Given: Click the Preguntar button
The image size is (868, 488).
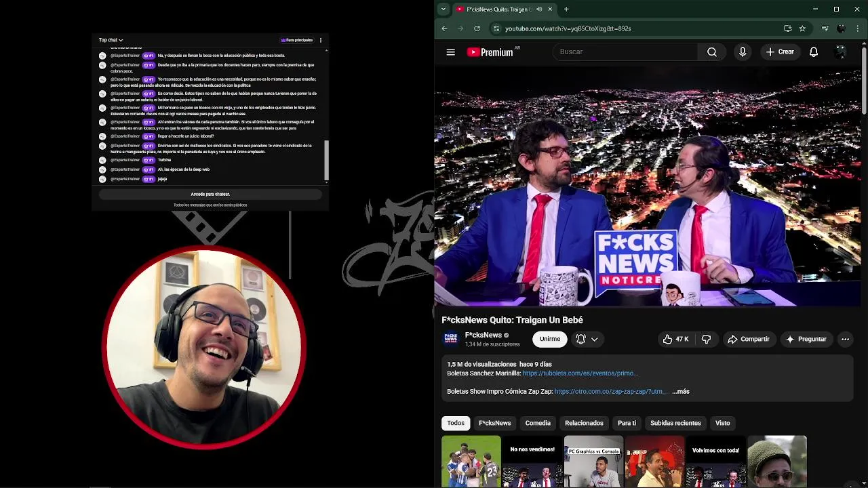Looking at the screenshot, I should [x=806, y=339].
